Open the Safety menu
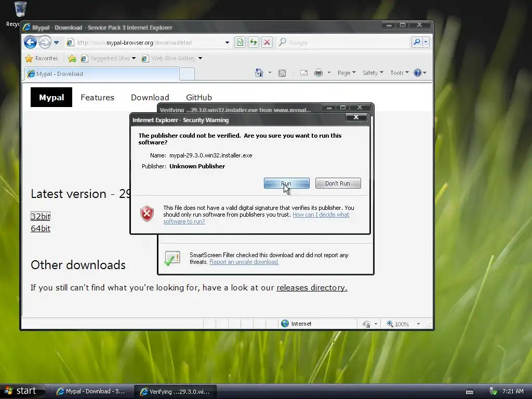This screenshot has height=399, width=532. point(373,73)
